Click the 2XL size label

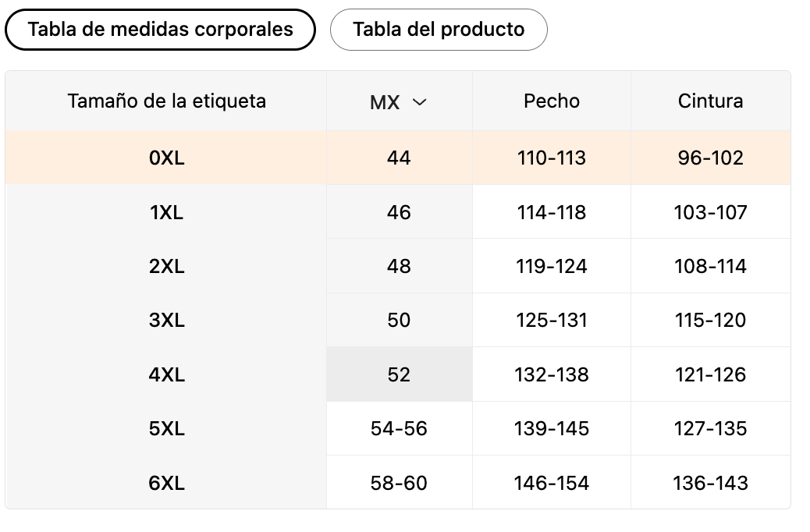(166, 266)
